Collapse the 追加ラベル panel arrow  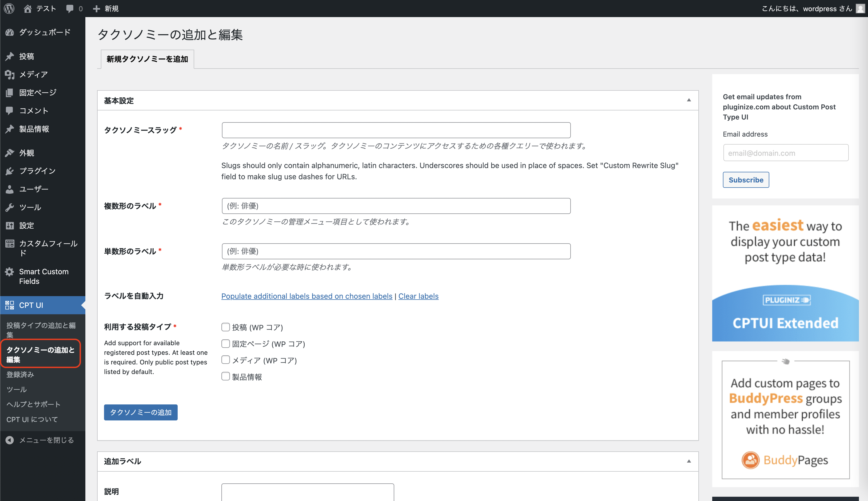[x=688, y=461]
